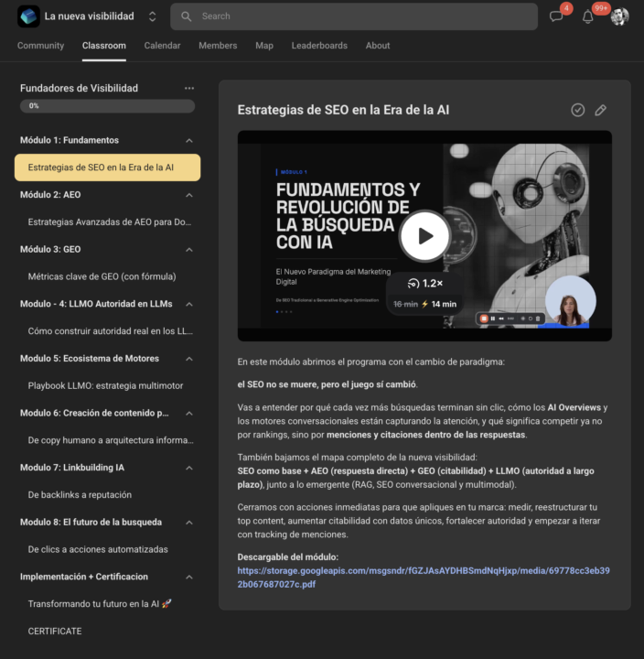This screenshot has height=659, width=644.
Task: Open lesson De clics a acciones automatizadas
Action: [x=98, y=549]
